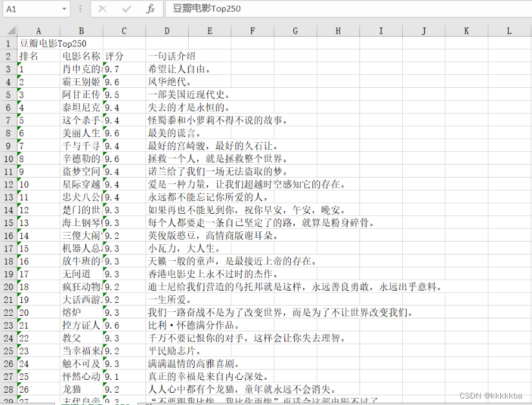Click cell 阿甘正传
The image size is (532, 405).
[81, 94]
